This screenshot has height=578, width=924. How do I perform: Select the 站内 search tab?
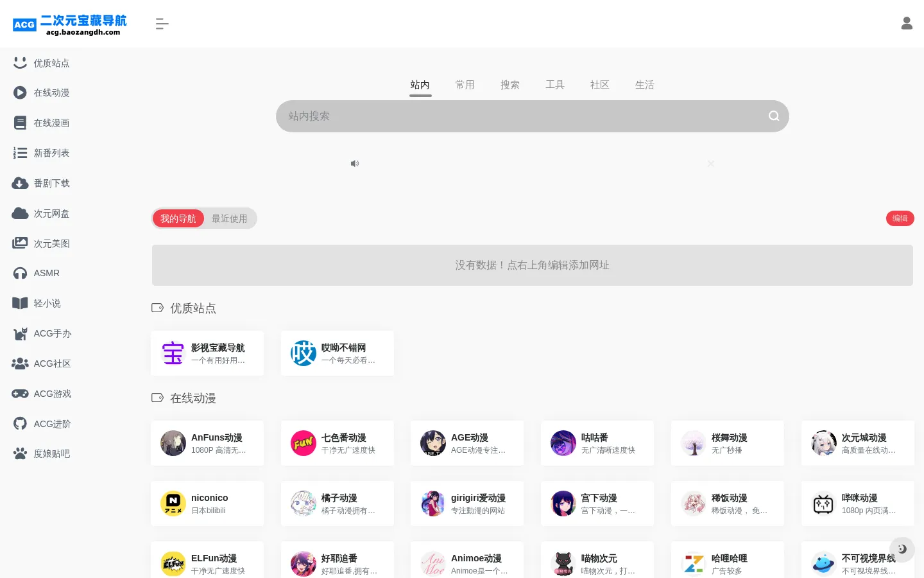[x=420, y=85]
